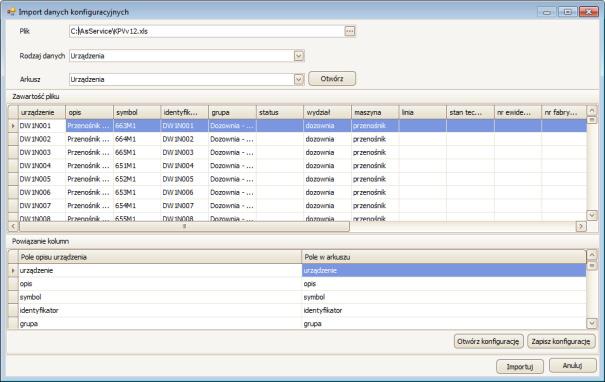Click the window title bar app icon
The image size is (605, 382).
point(11,12)
